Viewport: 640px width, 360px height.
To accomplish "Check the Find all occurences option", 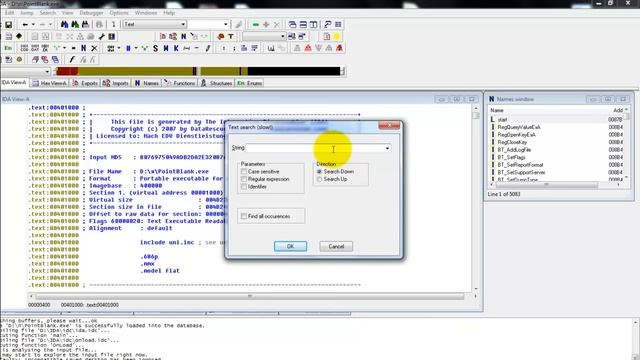I will (x=244, y=216).
